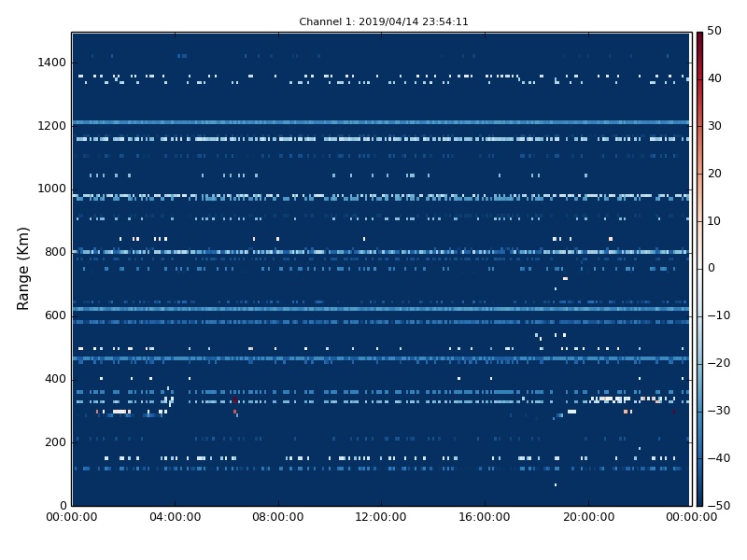Click the colorbar label −10
This screenshot has height=560, width=747.
(718, 315)
